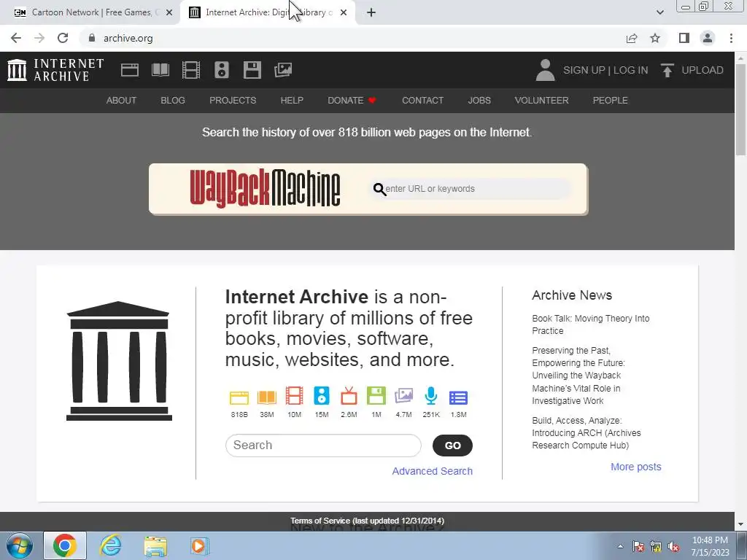Click the page vertical scrollbar thumb

pos(740,109)
